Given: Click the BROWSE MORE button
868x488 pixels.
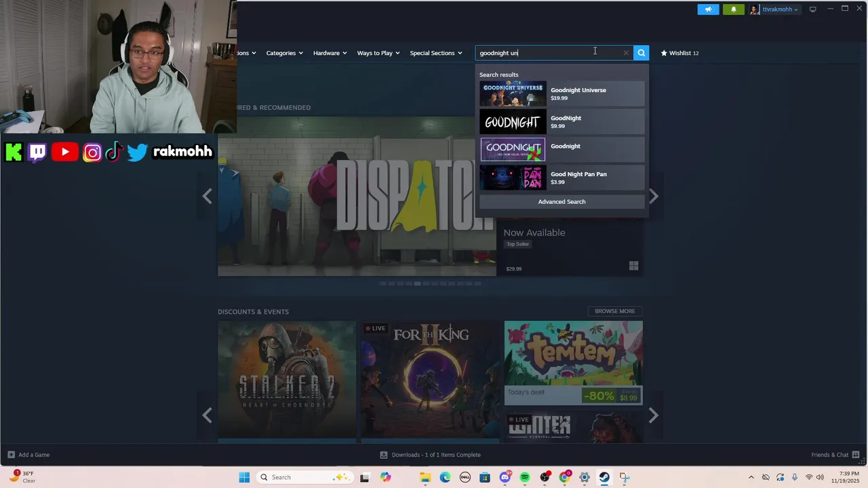Looking at the screenshot, I should [615, 311].
